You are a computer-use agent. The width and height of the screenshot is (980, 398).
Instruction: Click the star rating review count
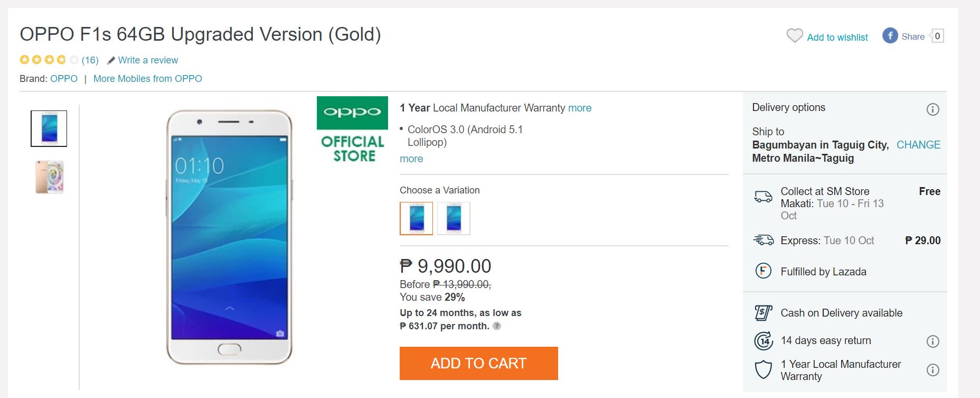tap(90, 60)
